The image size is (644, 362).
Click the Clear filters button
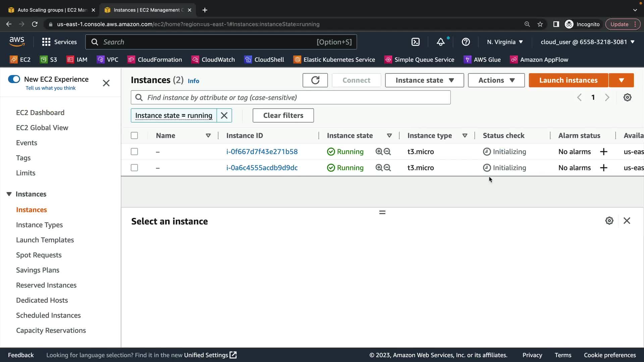pos(283,116)
